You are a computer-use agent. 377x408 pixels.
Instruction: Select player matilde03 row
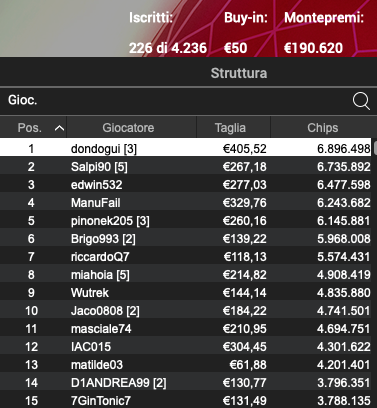point(185,364)
